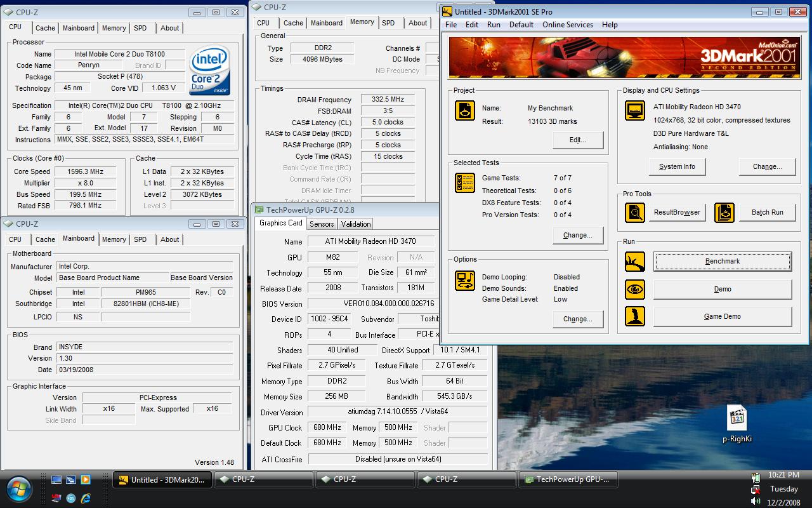Start the Benchmark button
This screenshot has height=508, width=812.
coord(723,261)
